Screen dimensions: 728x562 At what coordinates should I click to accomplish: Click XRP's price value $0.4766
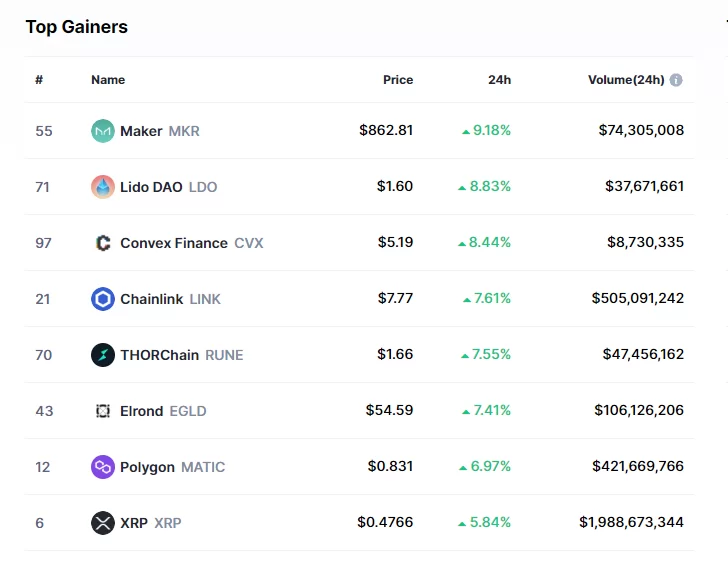385,523
